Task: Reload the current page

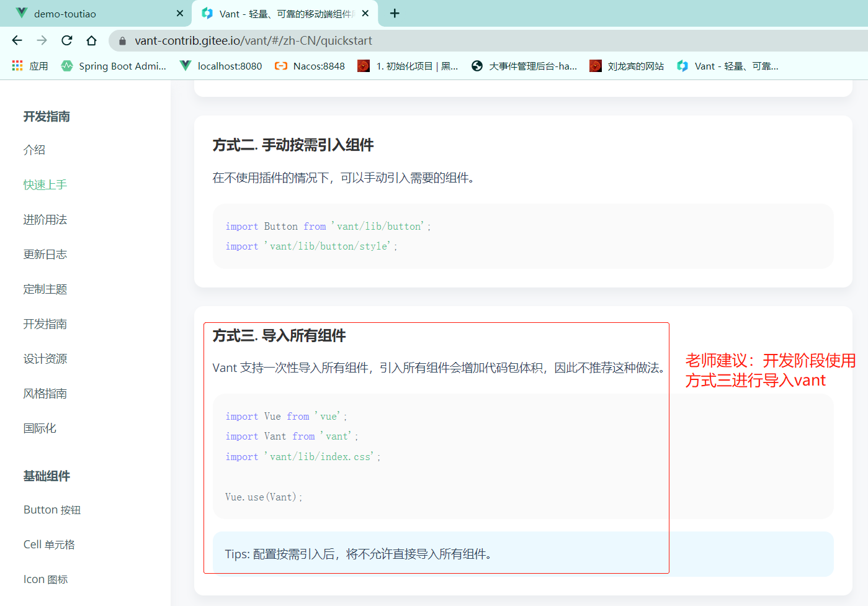Action: click(66, 40)
